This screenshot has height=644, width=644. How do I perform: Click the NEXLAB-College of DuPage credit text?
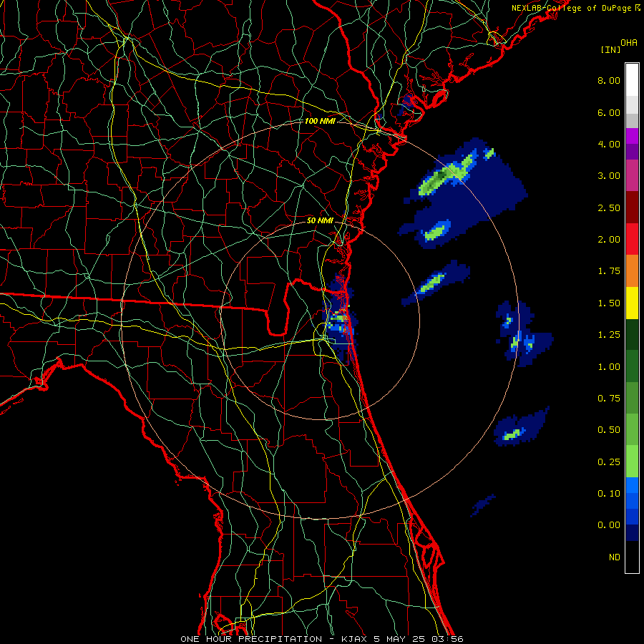(575, 8)
